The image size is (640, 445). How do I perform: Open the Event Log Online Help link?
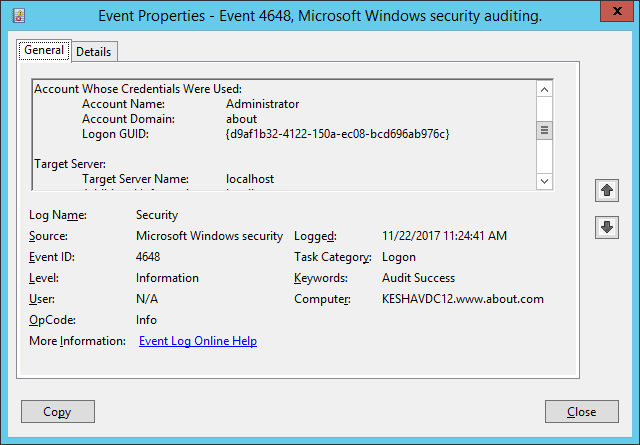198,341
